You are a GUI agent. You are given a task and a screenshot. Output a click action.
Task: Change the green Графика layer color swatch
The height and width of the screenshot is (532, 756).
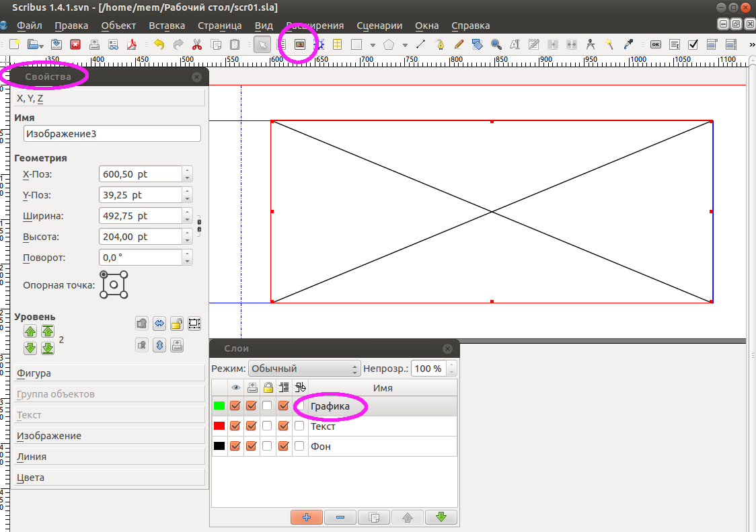[x=219, y=406]
